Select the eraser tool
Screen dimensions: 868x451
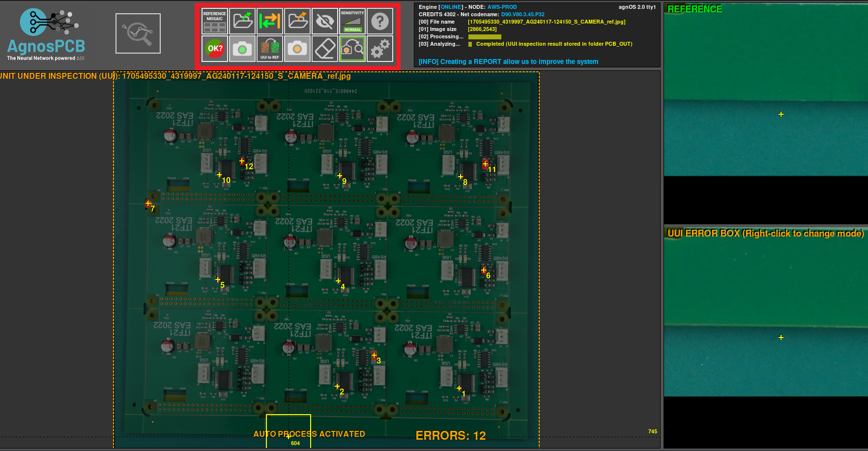pos(325,49)
